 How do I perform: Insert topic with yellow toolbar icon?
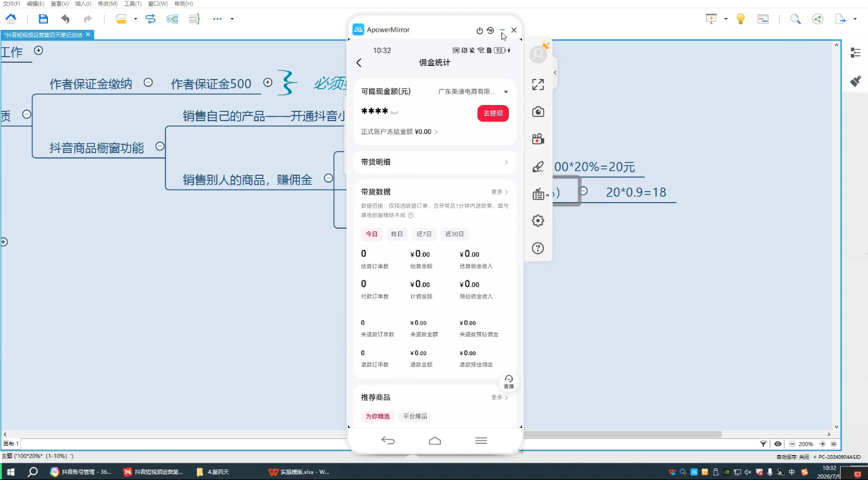(121, 19)
